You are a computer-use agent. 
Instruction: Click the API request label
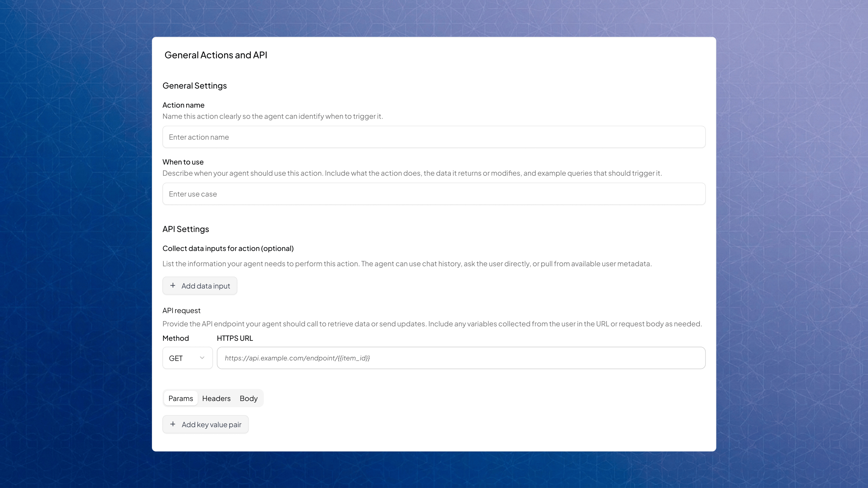181,311
